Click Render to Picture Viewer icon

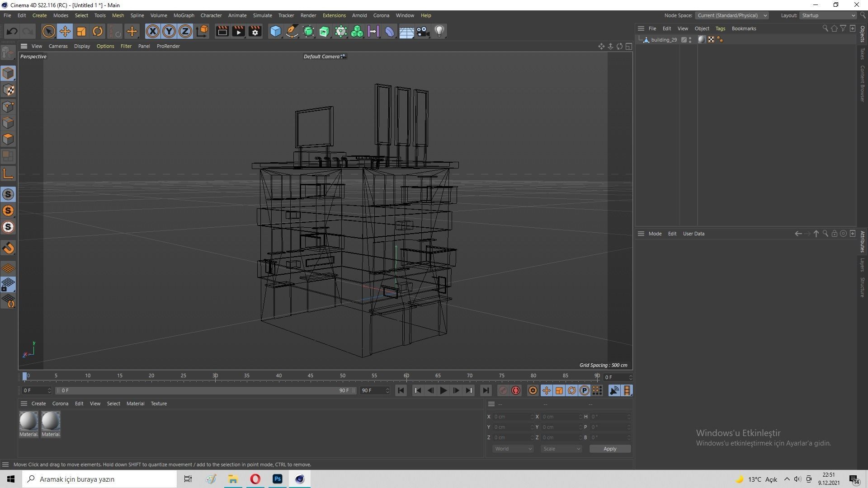click(x=238, y=31)
